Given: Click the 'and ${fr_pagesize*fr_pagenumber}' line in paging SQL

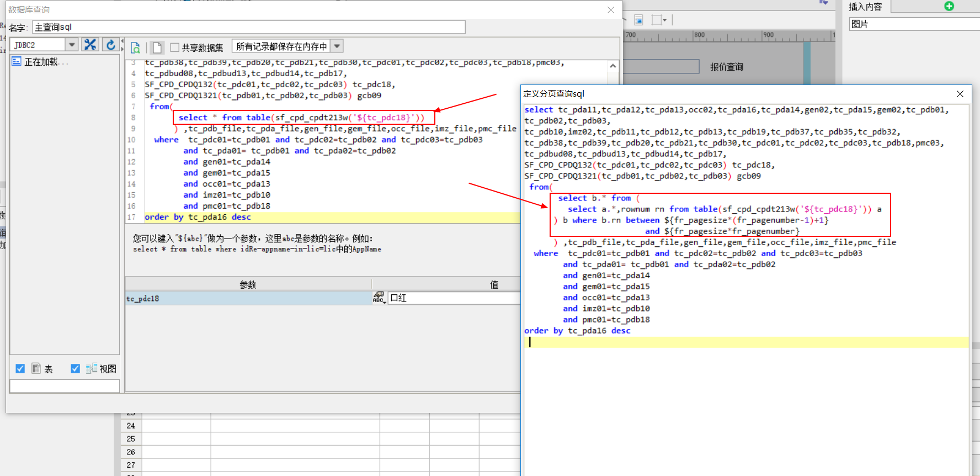Looking at the screenshot, I should (x=722, y=231).
